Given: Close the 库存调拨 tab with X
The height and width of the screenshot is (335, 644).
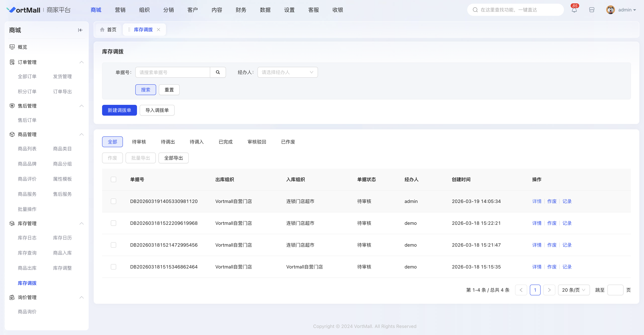Looking at the screenshot, I should [x=158, y=30].
